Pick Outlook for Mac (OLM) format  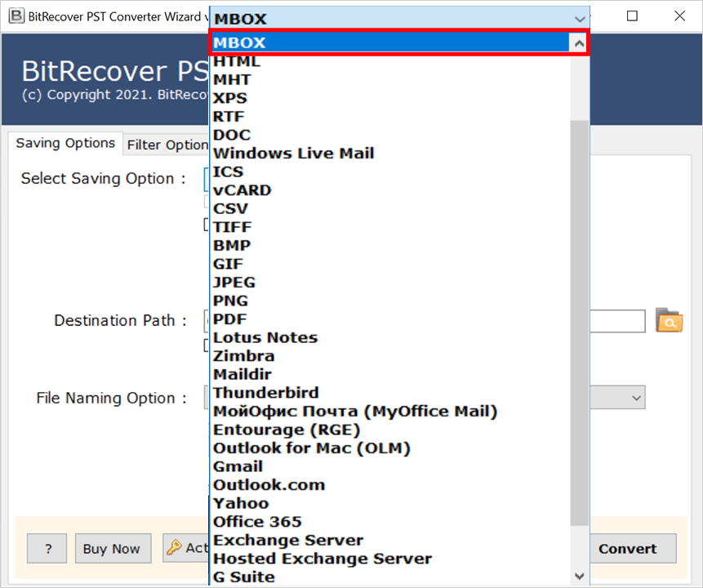pyautogui.click(x=310, y=448)
